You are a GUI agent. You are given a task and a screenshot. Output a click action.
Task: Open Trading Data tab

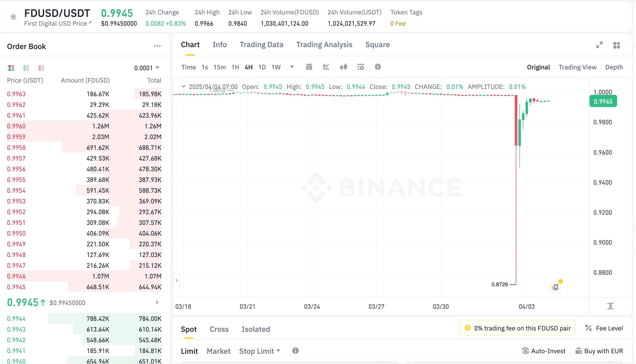click(261, 44)
